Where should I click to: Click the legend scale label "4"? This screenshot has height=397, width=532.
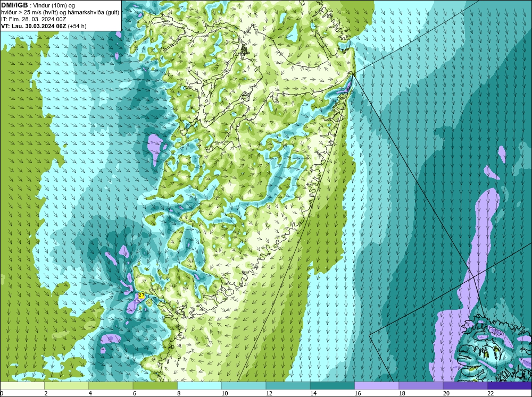[90, 393]
